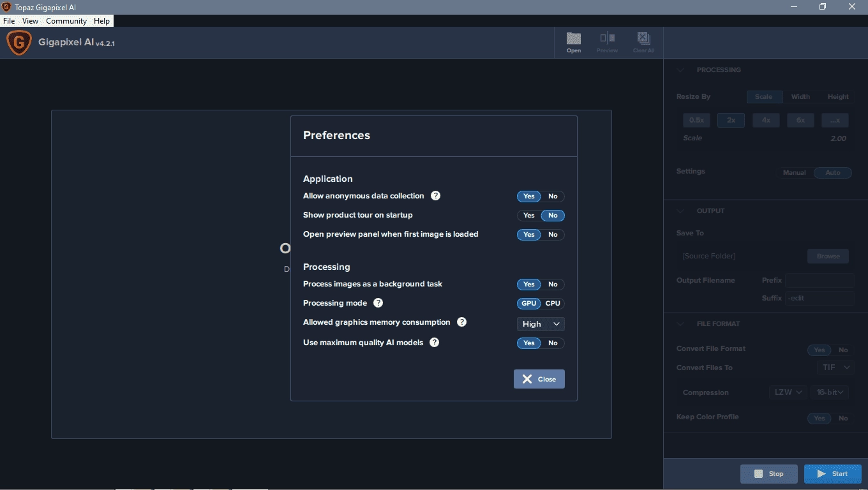The width and height of the screenshot is (868, 490).
Task: Open help for maximum quality AI models
Action: (435, 343)
